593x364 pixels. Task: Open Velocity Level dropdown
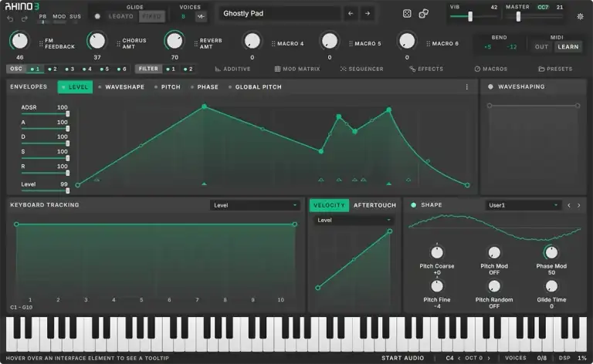coord(353,220)
